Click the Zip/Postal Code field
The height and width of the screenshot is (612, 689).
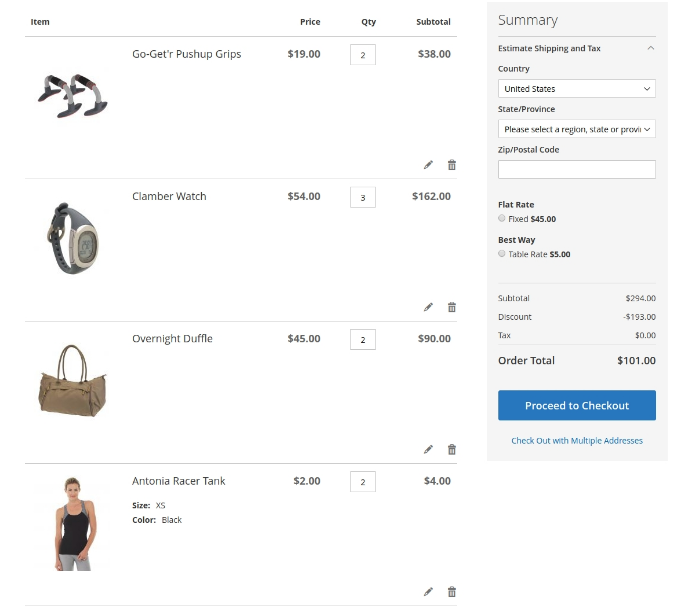click(x=576, y=169)
